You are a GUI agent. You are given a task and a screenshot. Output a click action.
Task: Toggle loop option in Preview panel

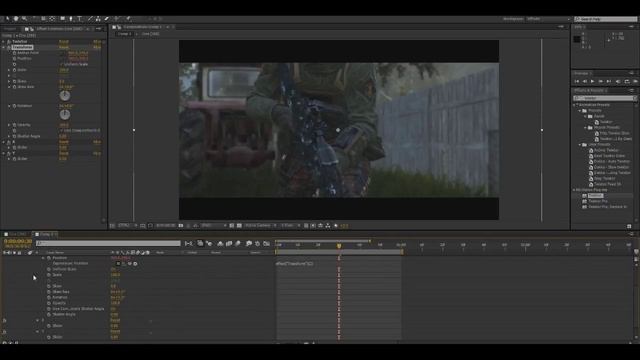627,82
